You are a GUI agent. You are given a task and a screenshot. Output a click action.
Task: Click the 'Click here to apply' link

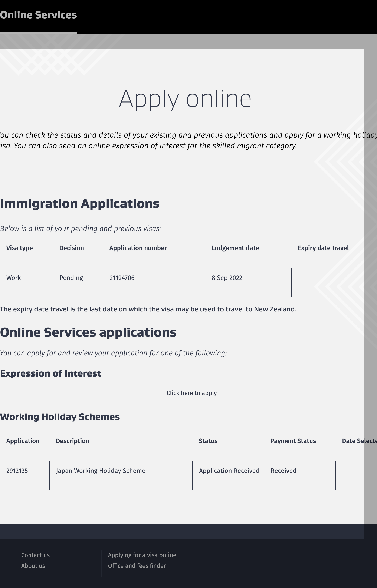pyautogui.click(x=191, y=393)
